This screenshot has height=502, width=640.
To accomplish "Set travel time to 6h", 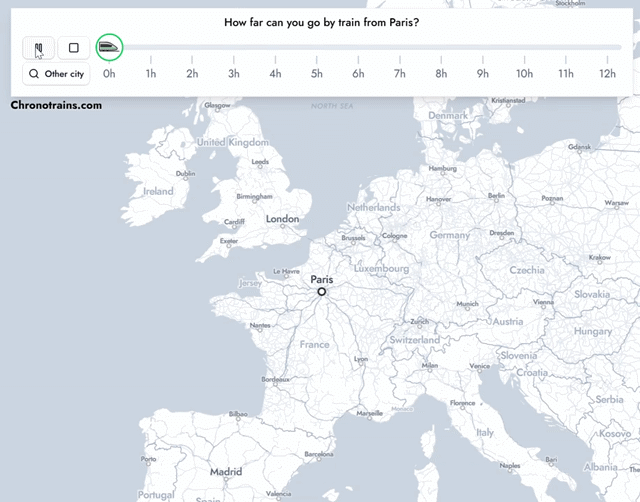I will 358,73.
